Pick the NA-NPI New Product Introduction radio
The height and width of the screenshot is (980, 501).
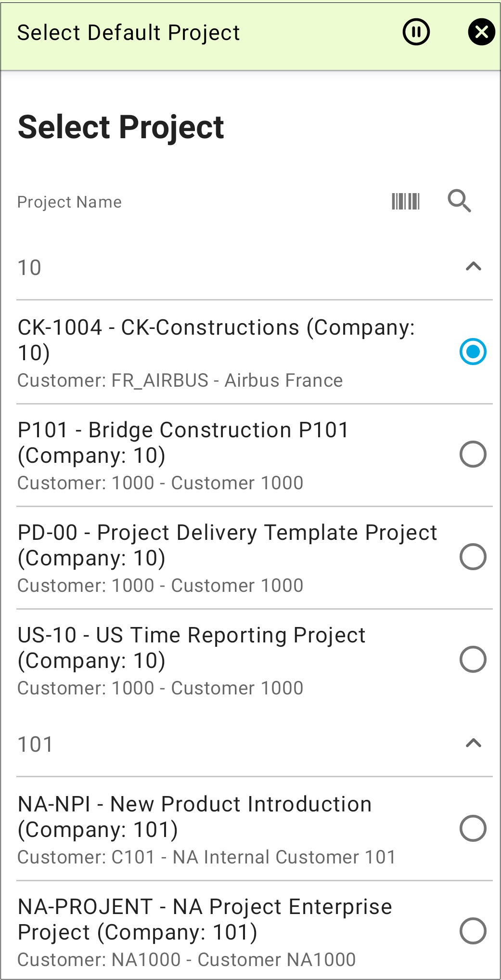pyautogui.click(x=473, y=828)
